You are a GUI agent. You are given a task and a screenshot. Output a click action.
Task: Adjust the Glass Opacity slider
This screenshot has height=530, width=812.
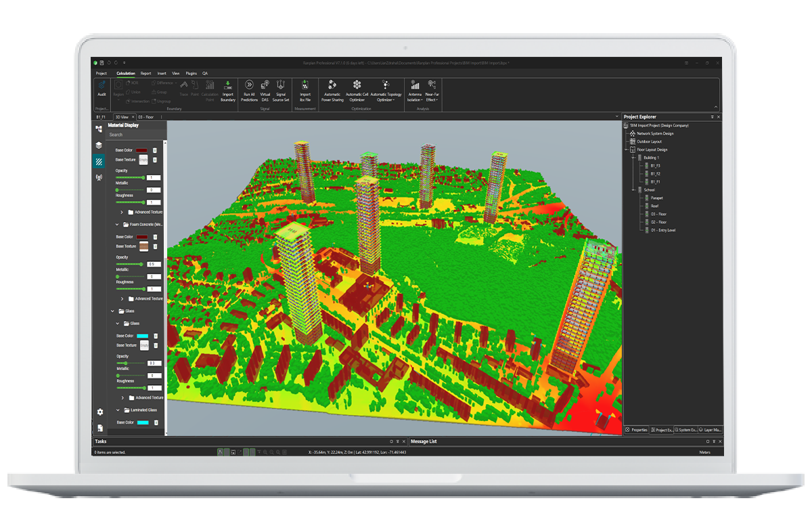[x=130, y=363]
